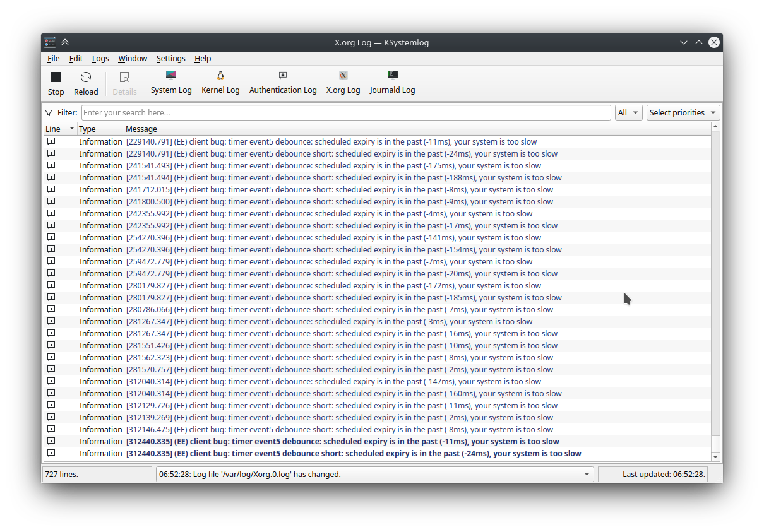Screen dimensions: 764x532
Task: Select the [229140.791] debounce short (-24ms) message
Action: coord(342,153)
